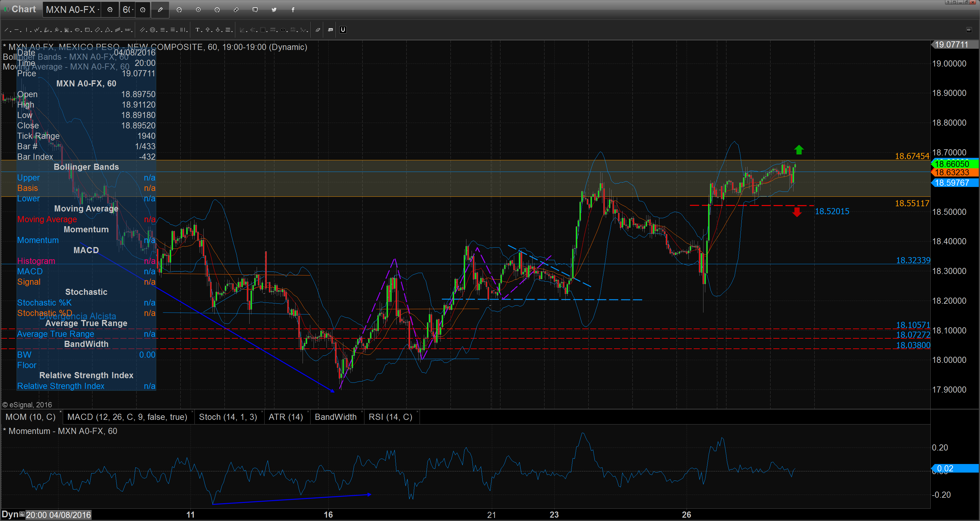Select the pitchfork drawing tool
This screenshot has height=521, width=980.
pyautogui.click(x=57, y=30)
